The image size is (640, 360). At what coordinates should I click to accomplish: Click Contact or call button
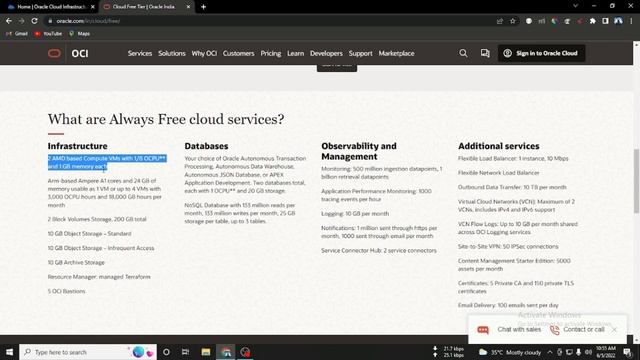[x=577, y=329]
